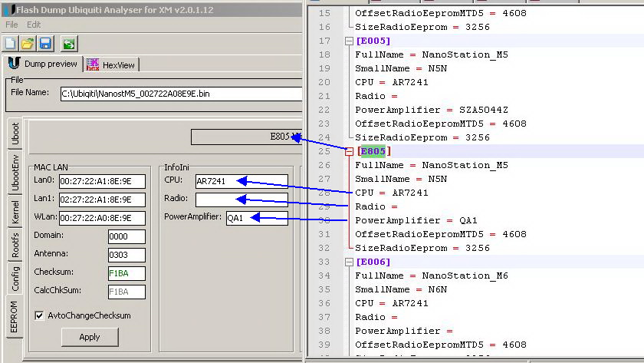The width and height of the screenshot is (644, 363).
Task: Click the New file toolbar icon
Action: 10,44
